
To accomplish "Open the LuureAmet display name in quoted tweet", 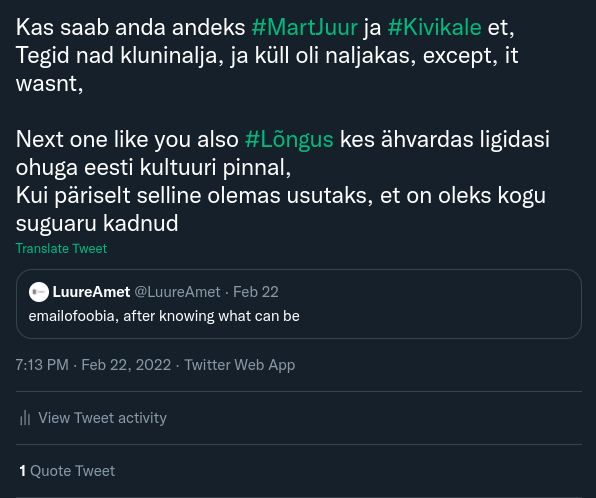I will (91, 292).
